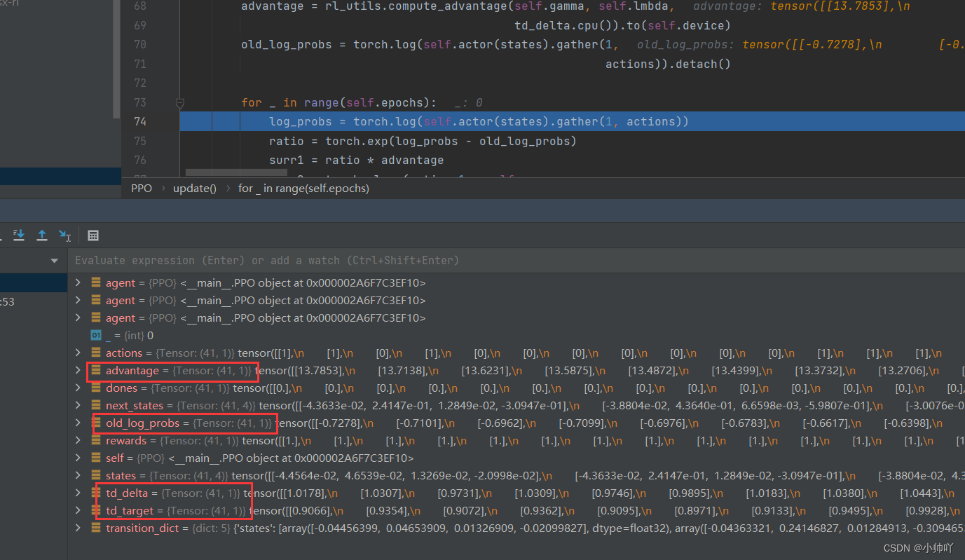Select the states variable row text
This screenshot has width=965, height=560.
pos(535,475)
